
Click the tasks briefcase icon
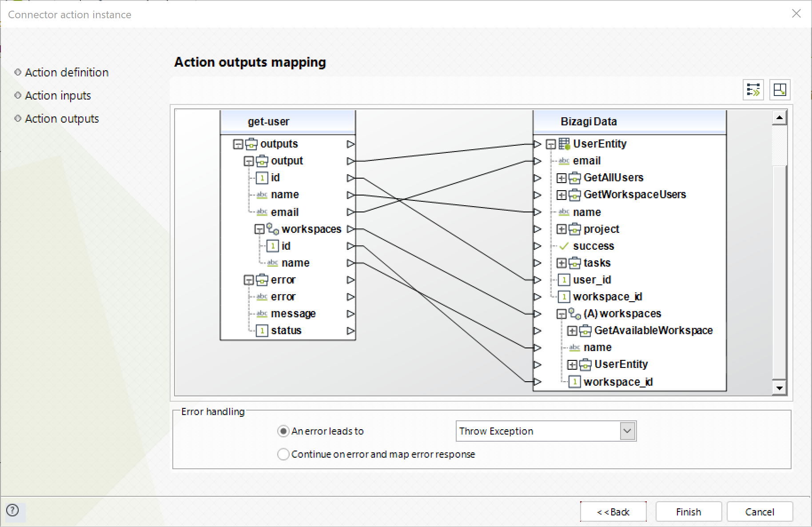pyautogui.click(x=575, y=263)
